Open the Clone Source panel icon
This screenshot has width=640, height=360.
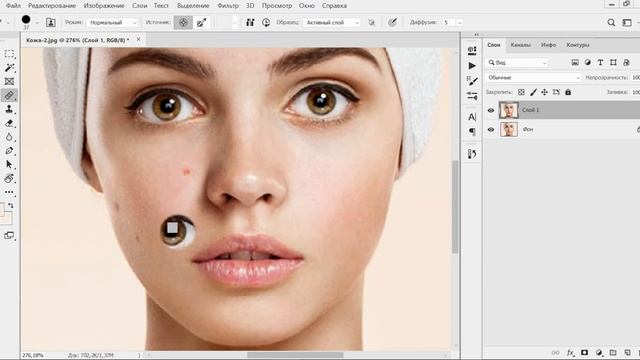point(51,22)
